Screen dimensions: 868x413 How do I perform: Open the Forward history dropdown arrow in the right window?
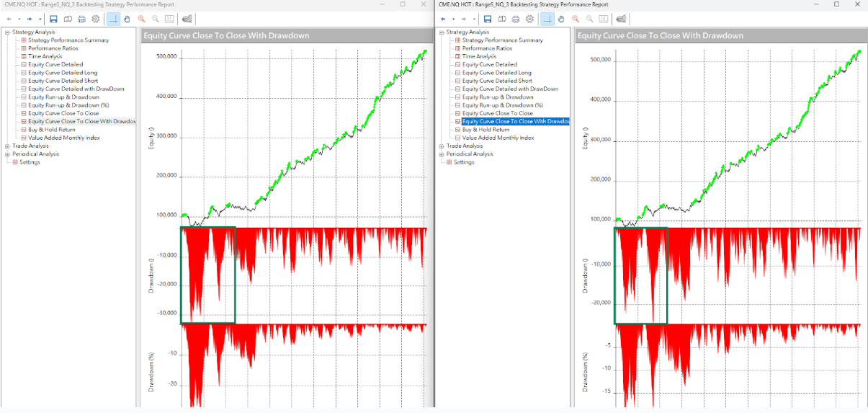tap(475, 19)
